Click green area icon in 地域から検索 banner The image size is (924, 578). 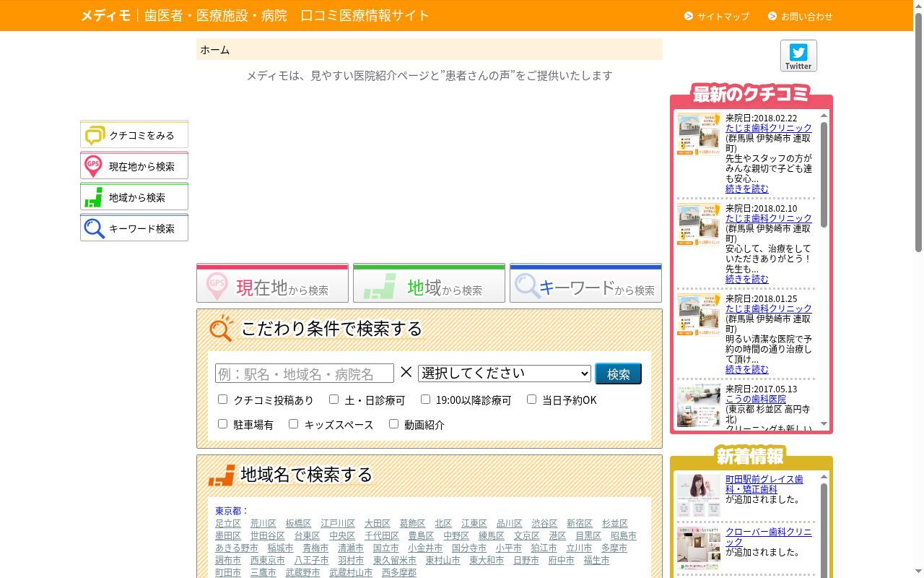click(380, 286)
